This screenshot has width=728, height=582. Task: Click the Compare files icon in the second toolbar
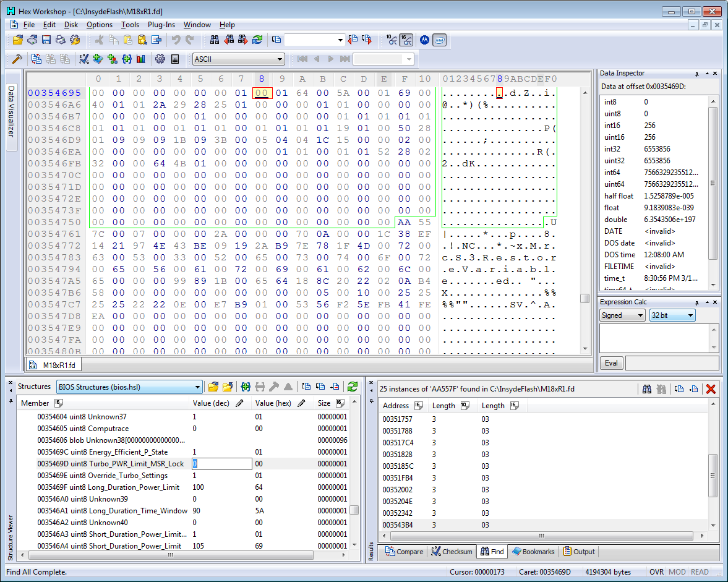point(36,59)
